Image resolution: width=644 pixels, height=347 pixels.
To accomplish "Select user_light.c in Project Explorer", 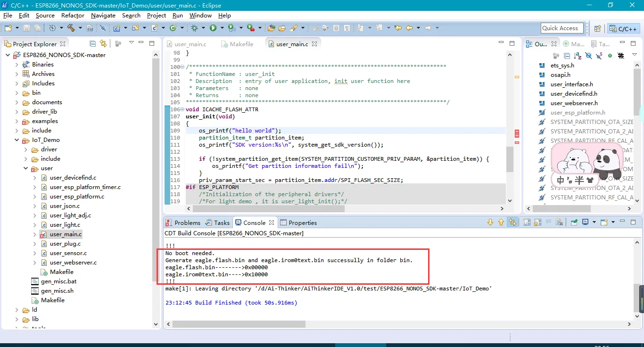I will [65, 225].
